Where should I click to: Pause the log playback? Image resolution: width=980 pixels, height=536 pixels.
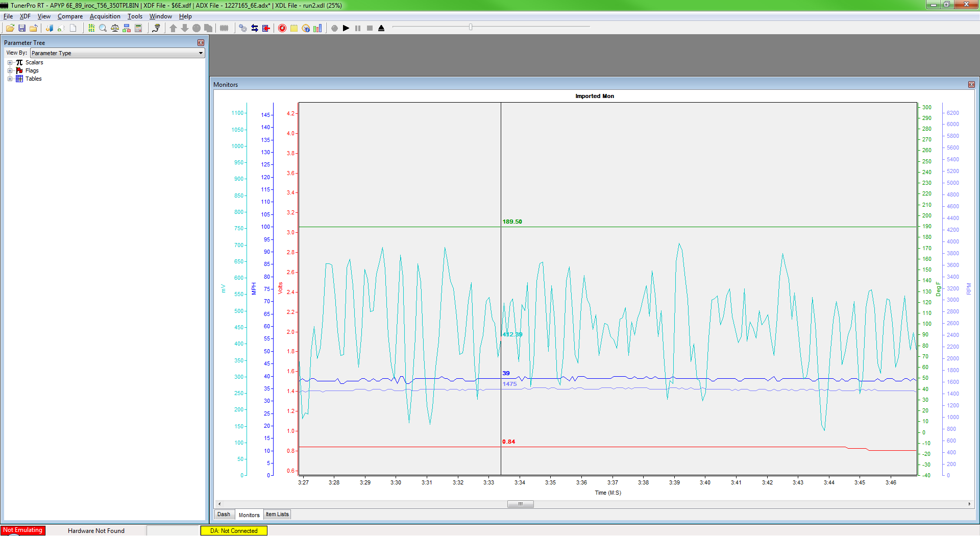click(x=358, y=28)
